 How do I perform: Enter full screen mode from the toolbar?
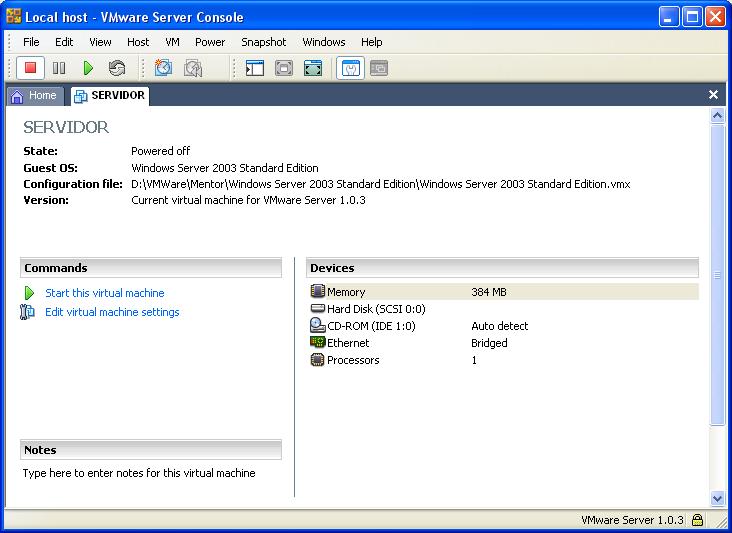point(284,68)
